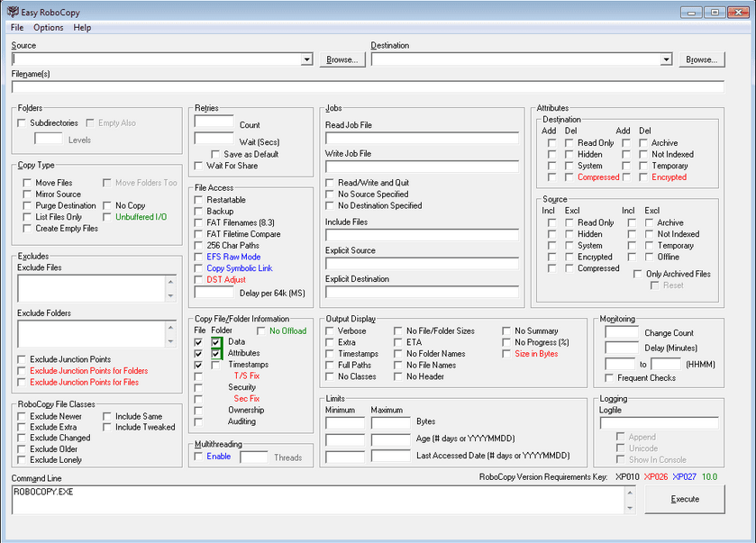The image size is (756, 543).
Task: Check List Files Only
Action: [27, 217]
